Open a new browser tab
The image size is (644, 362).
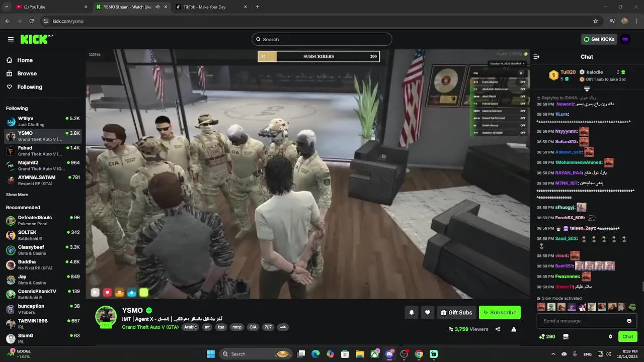[258, 7]
